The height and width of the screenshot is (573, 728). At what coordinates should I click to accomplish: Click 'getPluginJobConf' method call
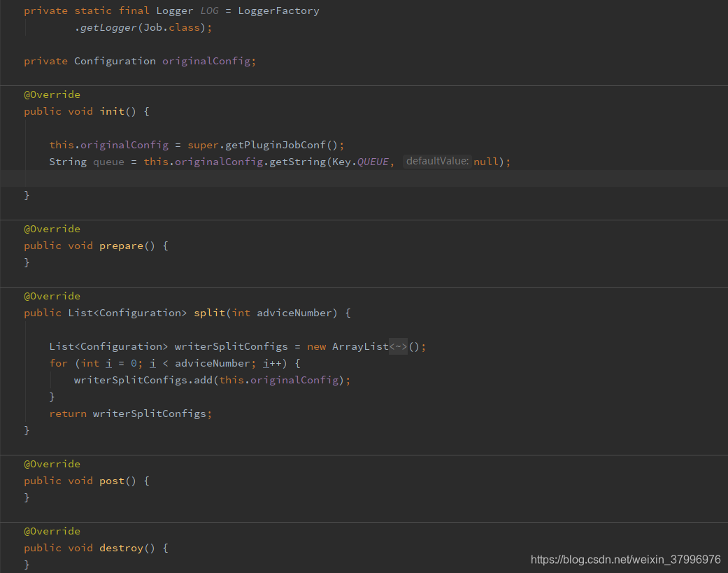[276, 146]
